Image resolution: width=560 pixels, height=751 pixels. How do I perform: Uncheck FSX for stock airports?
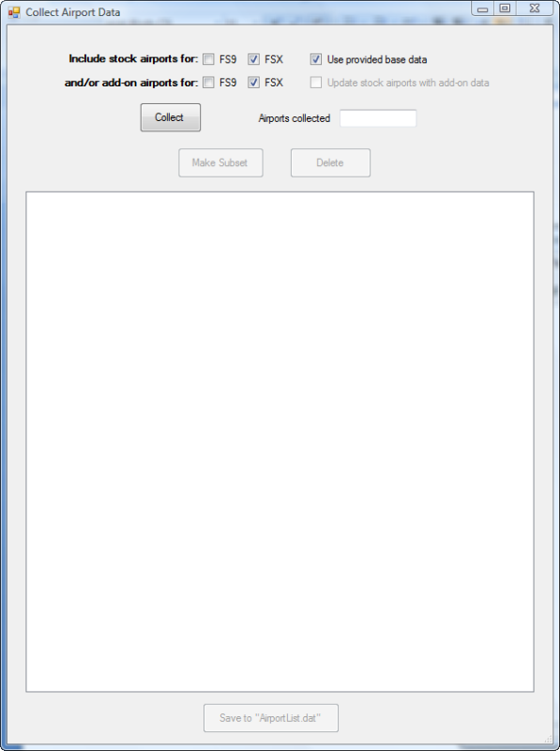click(253, 59)
